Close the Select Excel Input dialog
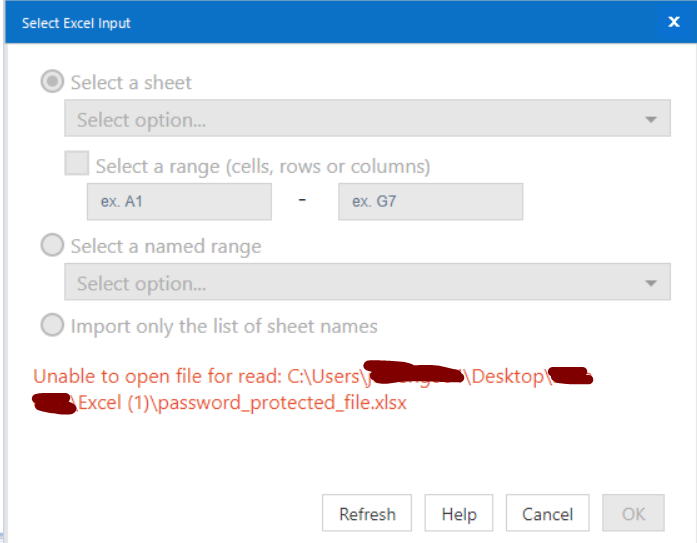The image size is (697, 543). (673, 21)
